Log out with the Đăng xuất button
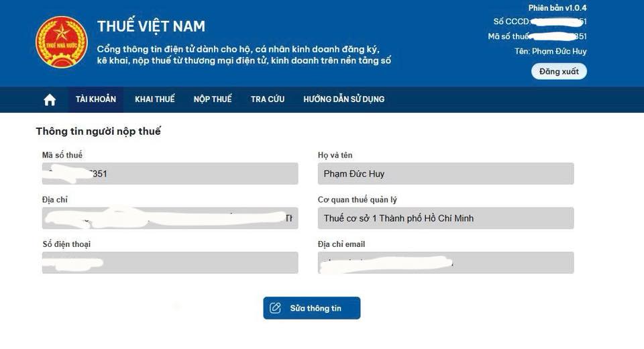This screenshot has width=644, height=349. (559, 72)
